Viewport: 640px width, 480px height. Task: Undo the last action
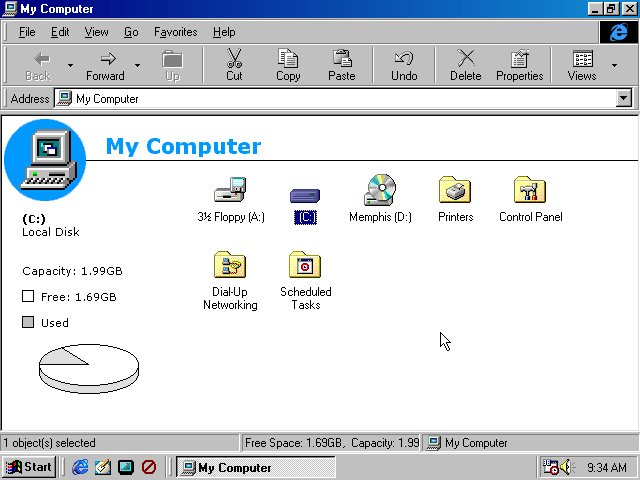[x=404, y=65]
